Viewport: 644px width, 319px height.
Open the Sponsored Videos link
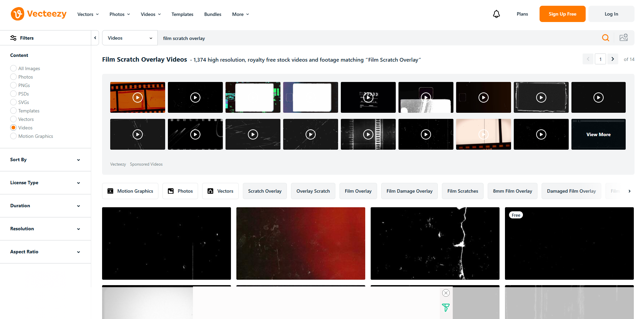coord(146,164)
